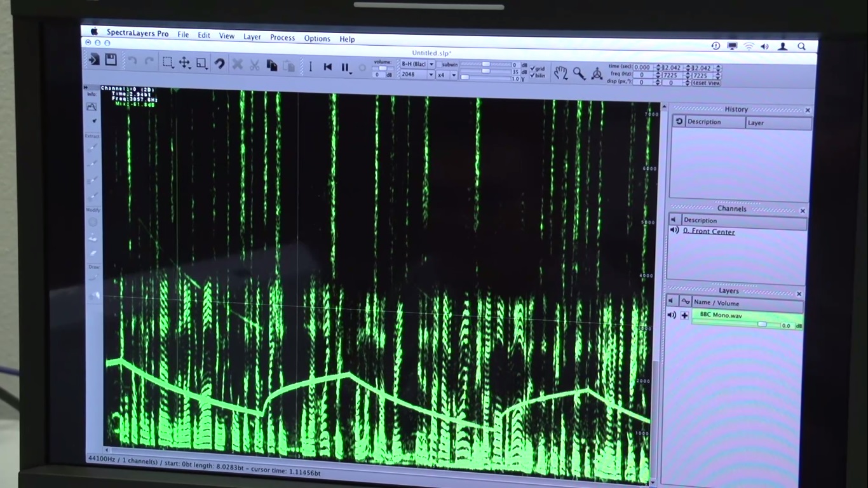Viewport: 868px width, 488px height.
Task: Click the clipboard paste icon
Action: [x=288, y=65]
